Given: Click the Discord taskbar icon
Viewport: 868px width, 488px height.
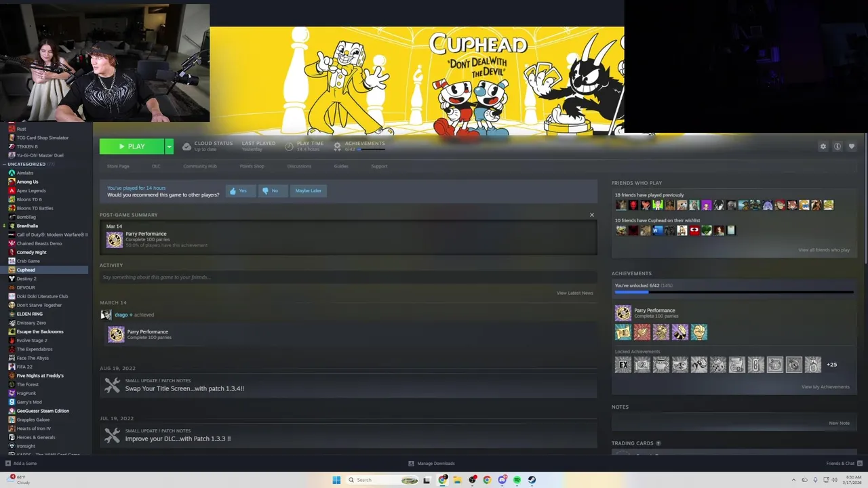Looking at the screenshot, I should pyautogui.click(x=502, y=480).
